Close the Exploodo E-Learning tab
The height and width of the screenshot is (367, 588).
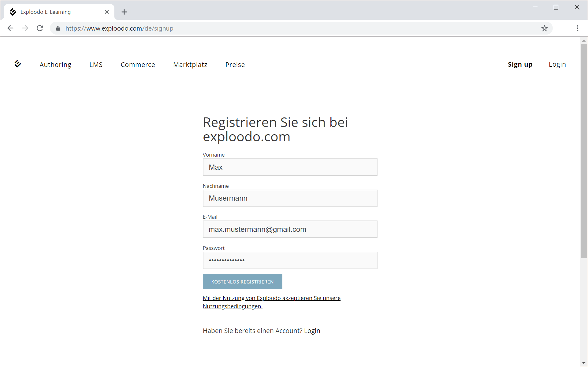click(107, 12)
